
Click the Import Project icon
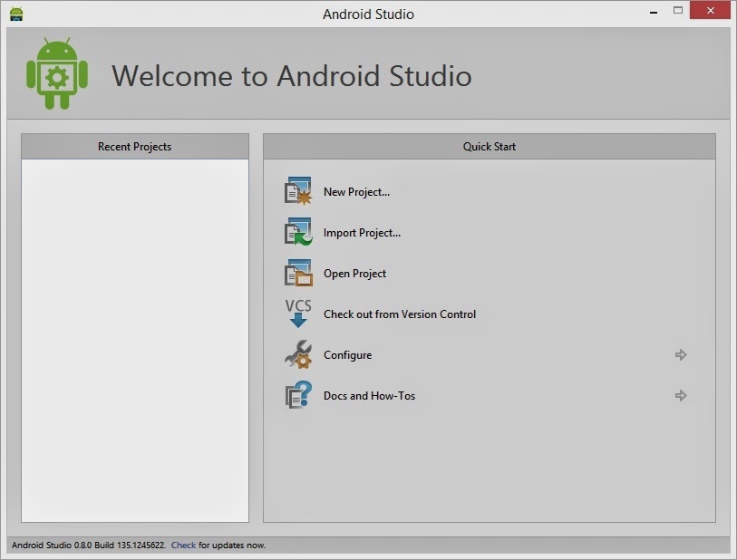[298, 231]
